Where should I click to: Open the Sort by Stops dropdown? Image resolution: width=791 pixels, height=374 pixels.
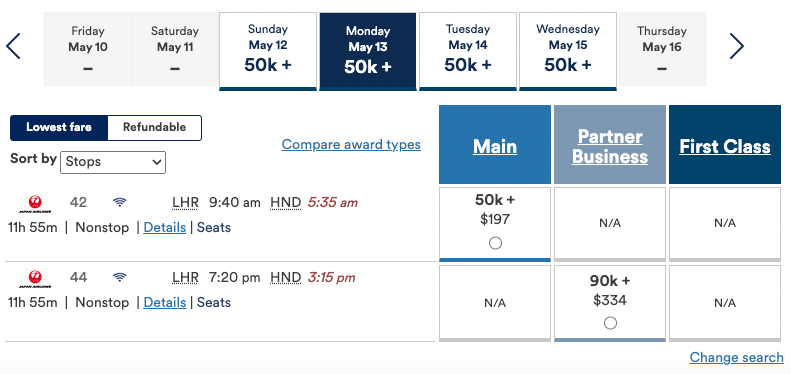click(113, 162)
